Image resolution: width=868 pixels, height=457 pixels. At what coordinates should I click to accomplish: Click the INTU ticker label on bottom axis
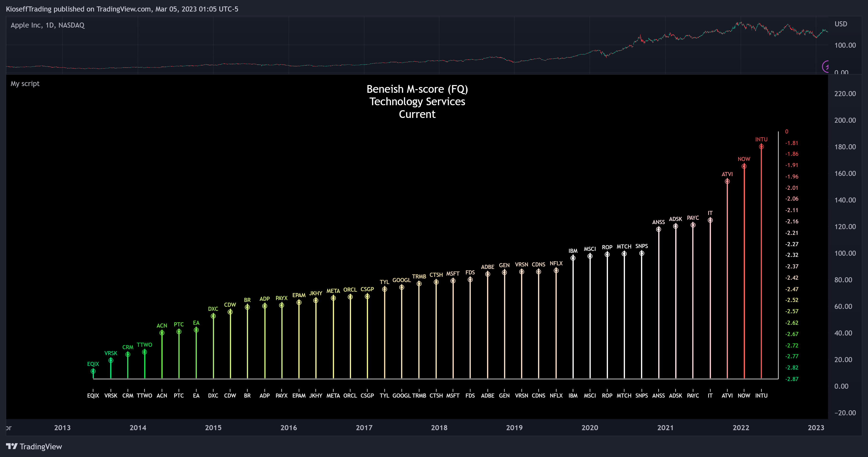[761, 396]
